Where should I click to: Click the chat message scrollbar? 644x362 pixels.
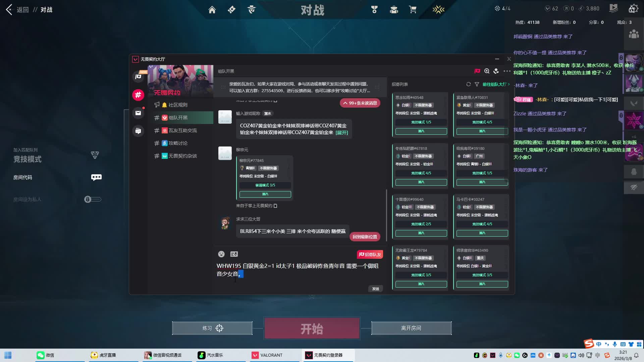tap(386, 215)
